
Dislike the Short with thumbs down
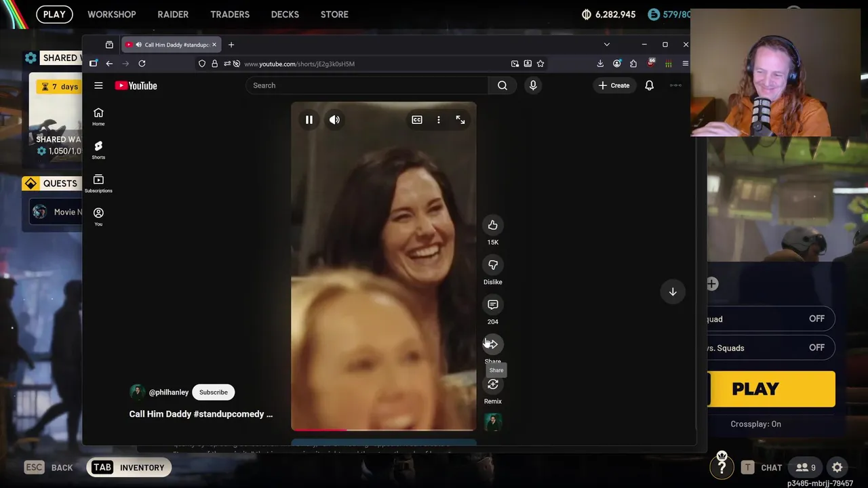tap(493, 265)
